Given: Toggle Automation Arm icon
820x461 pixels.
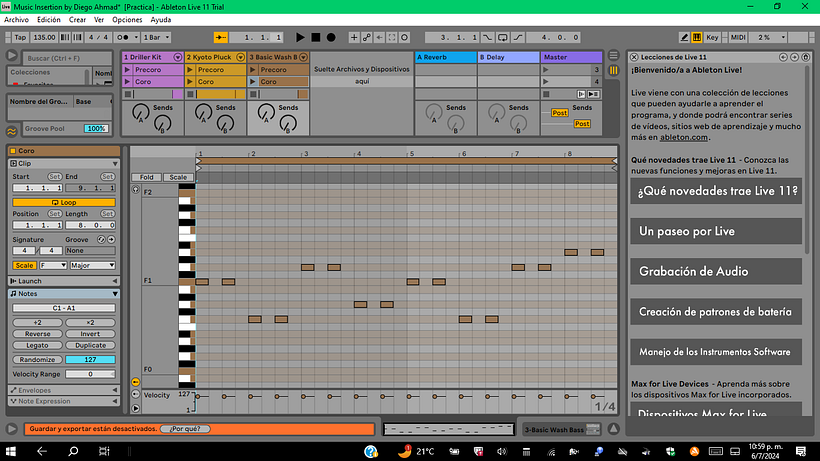Looking at the screenshot, I should [367, 38].
